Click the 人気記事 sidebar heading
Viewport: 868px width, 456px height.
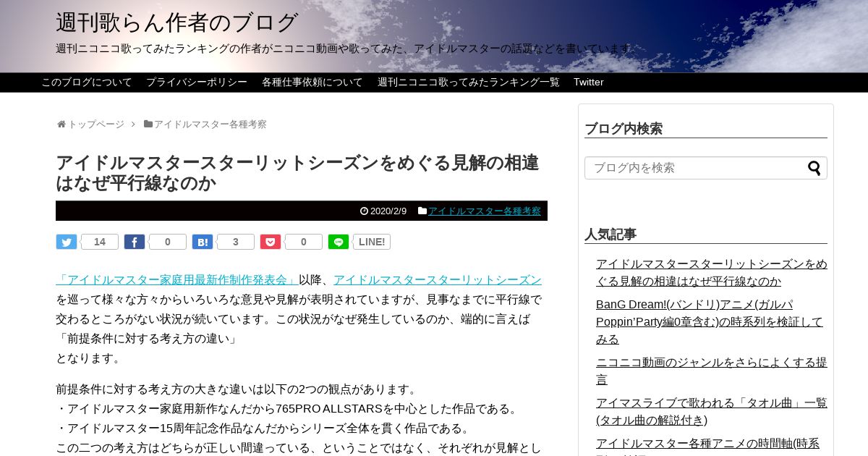(x=610, y=235)
